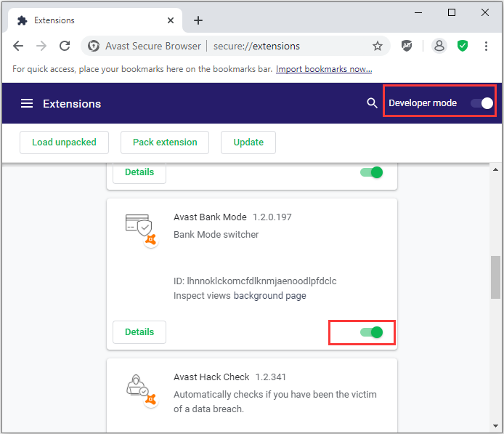Click the Avast Bank Mode ID text

pos(255,281)
